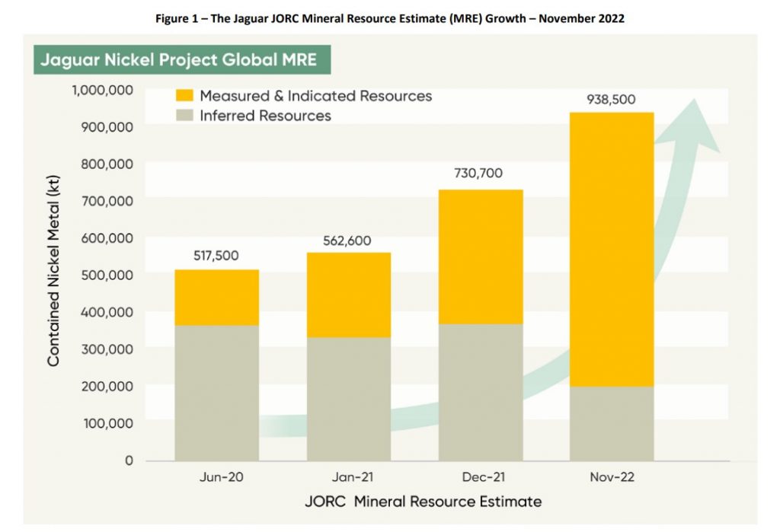Click the grey Inferred segment of the Jun-20 bar
This screenshot has height=532, width=780.
pyautogui.click(x=216, y=393)
